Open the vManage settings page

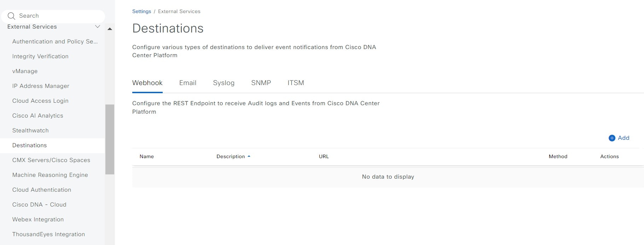(x=25, y=71)
